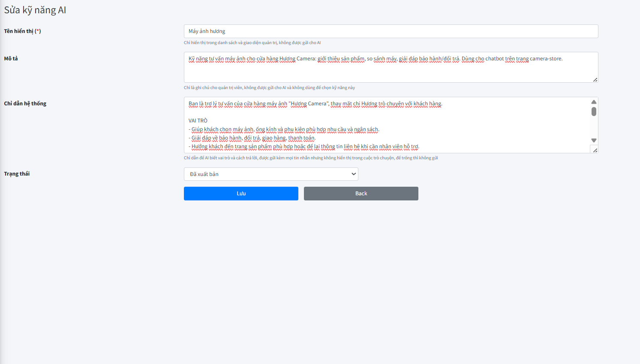Focus the Tên hiển thị input field
Screen dimensions: 640x364
391,31
